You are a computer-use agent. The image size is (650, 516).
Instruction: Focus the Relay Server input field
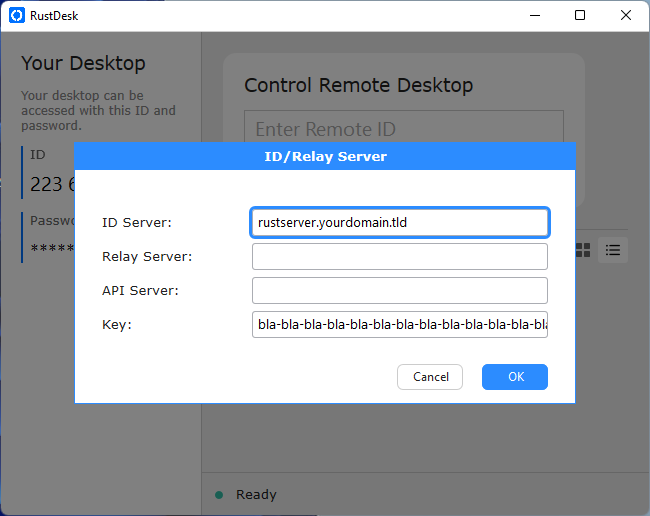[x=400, y=257]
